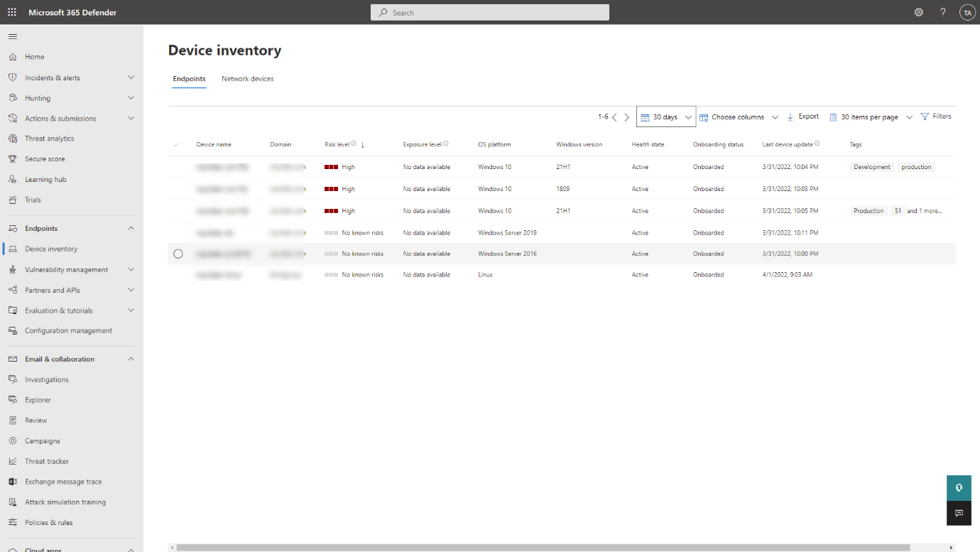Open the Filters panel
Viewport: 980px width, 552px height.
(x=936, y=117)
